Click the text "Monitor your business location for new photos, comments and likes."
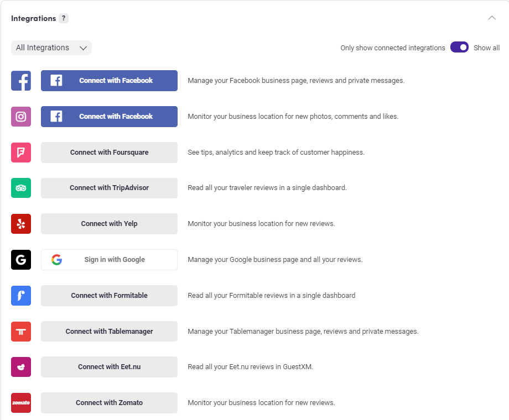Screen dimensions: 509x420 [293, 117]
